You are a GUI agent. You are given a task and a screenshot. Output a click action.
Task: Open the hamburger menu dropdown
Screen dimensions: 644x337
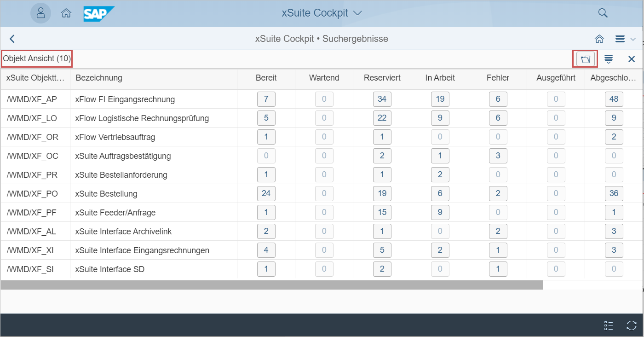pos(625,39)
